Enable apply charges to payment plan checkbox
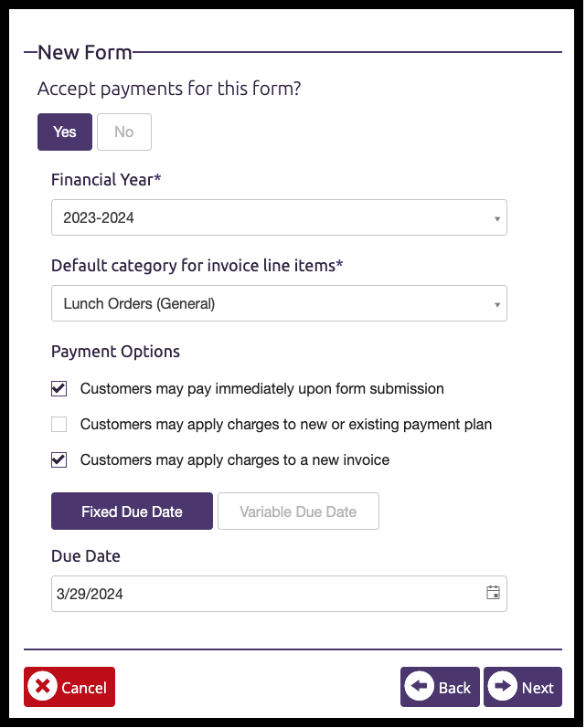Viewport: 586px width, 728px height. click(x=59, y=424)
